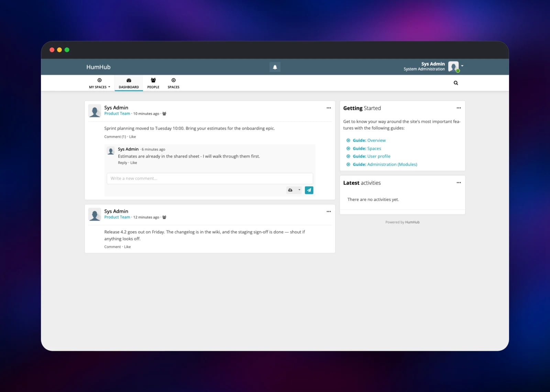Like the estimates comment
The height and width of the screenshot is (392, 550).
click(x=134, y=163)
